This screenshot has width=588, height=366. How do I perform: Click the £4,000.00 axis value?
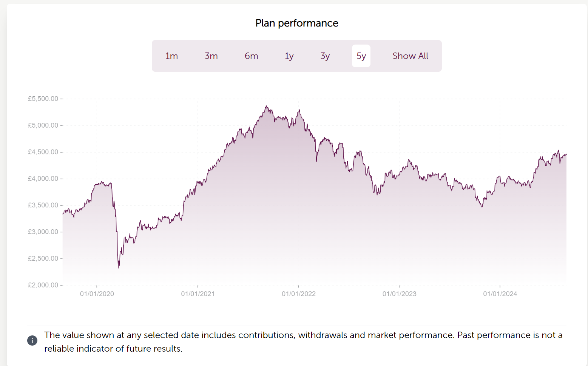pyautogui.click(x=43, y=179)
